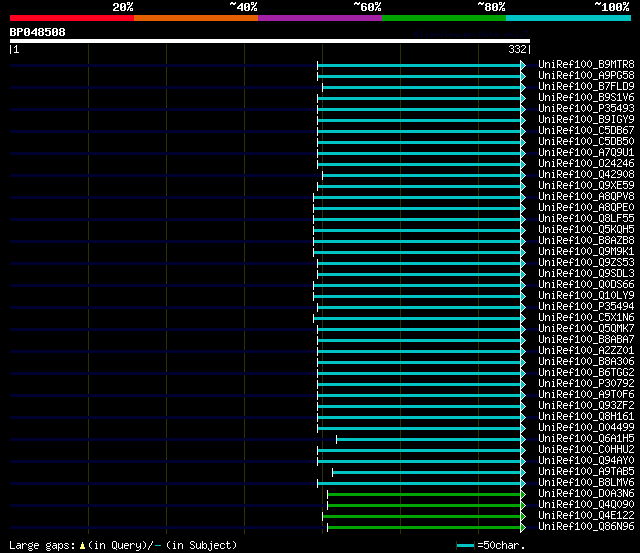Click the BP048508 query name

coord(38,32)
